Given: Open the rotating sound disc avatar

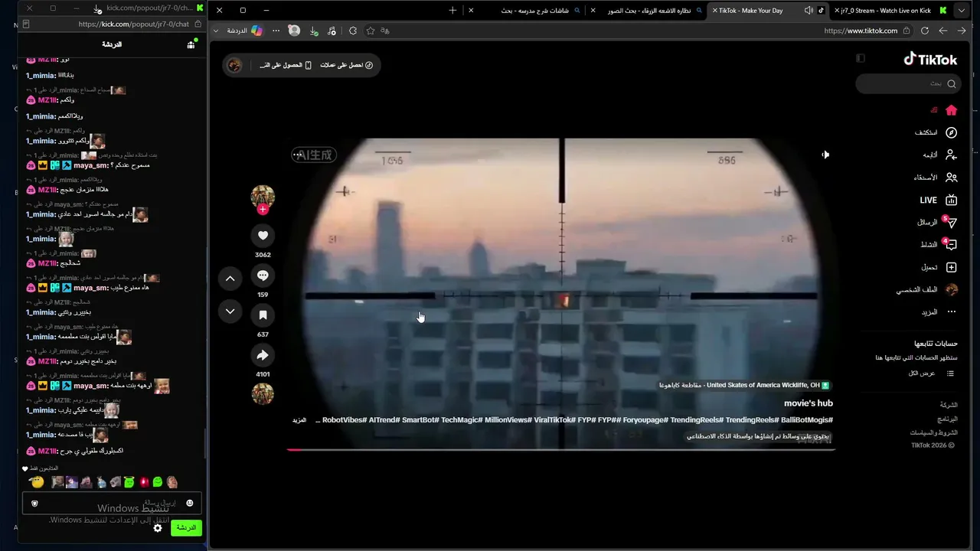Looking at the screenshot, I should point(263,394).
